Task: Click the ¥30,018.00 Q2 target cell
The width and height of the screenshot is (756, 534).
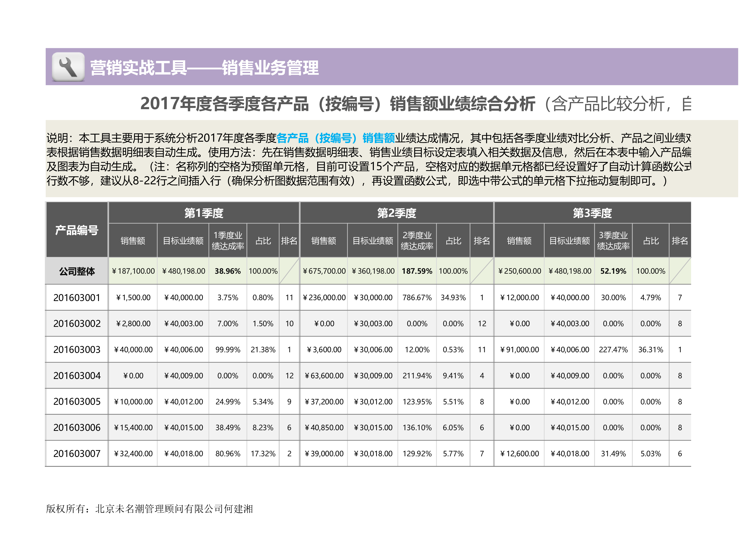Action: click(373, 453)
